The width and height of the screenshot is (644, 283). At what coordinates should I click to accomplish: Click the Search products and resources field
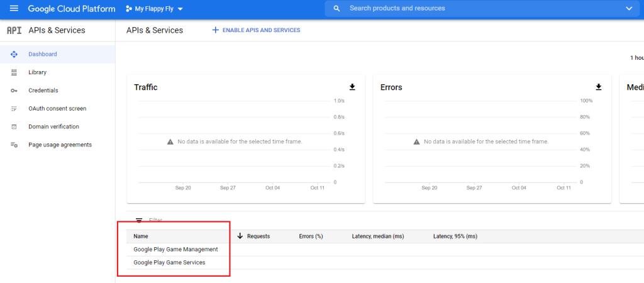point(478,9)
